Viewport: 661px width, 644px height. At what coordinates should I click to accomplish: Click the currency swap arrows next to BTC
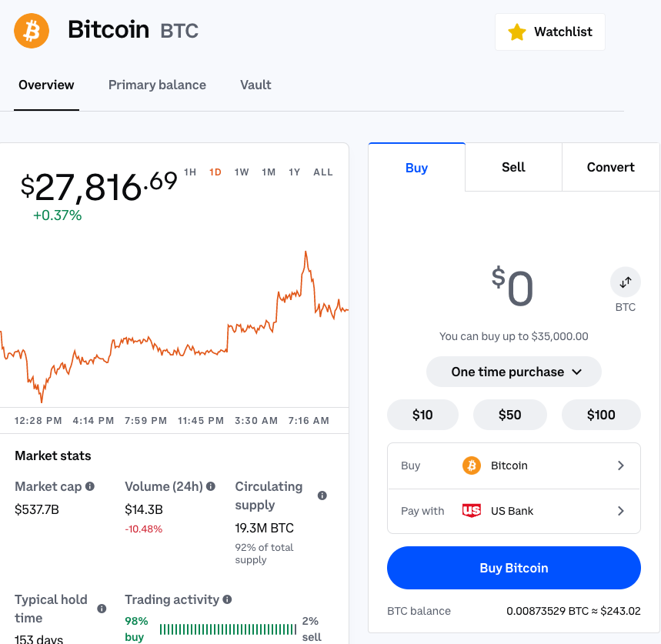tap(626, 282)
